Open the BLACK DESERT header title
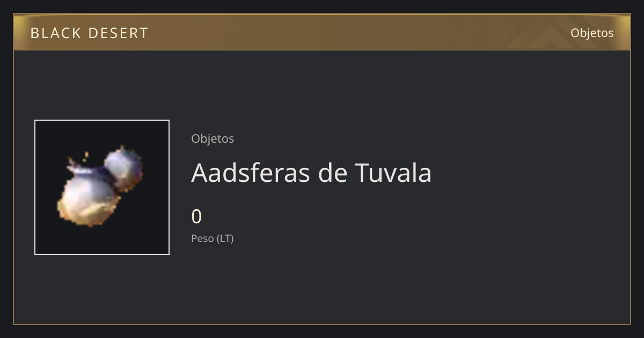Screen dimensions: 644x338 tap(89, 33)
